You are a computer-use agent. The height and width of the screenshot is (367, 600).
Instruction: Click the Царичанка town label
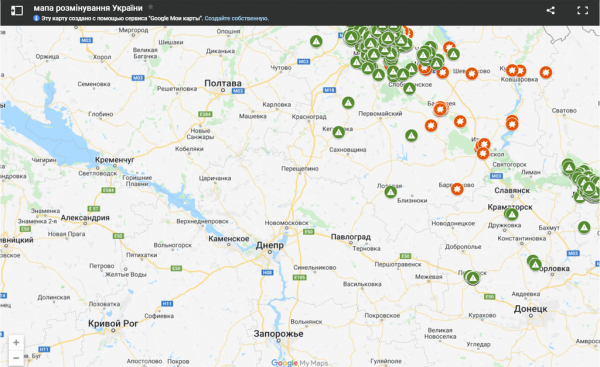coord(215,178)
